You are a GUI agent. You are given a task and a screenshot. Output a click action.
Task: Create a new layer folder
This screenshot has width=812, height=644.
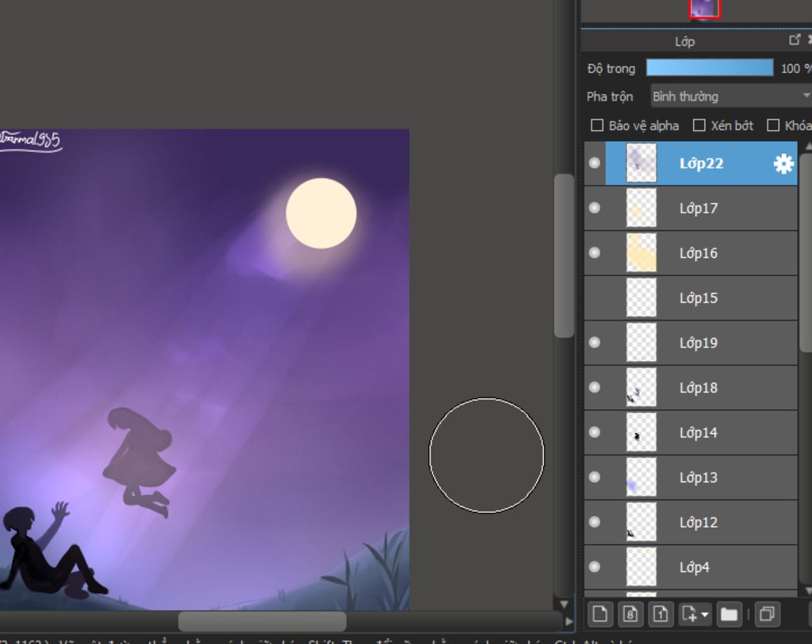coord(729,614)
